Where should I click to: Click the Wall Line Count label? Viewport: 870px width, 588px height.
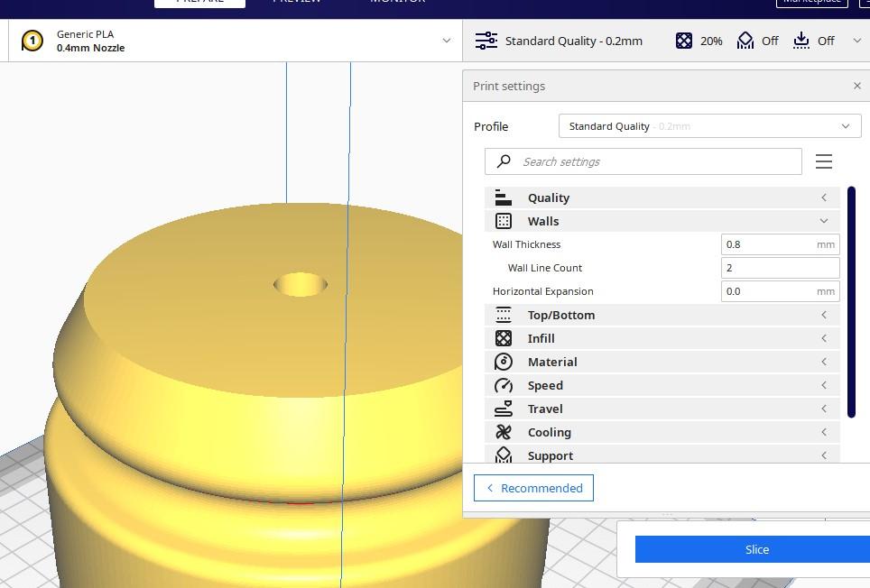coord(545,268)
